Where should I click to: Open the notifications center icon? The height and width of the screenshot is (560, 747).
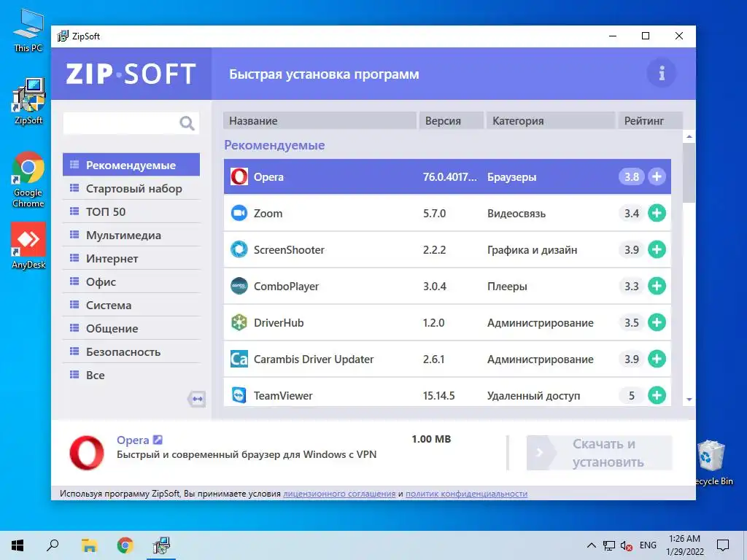(x=723, y=545)
